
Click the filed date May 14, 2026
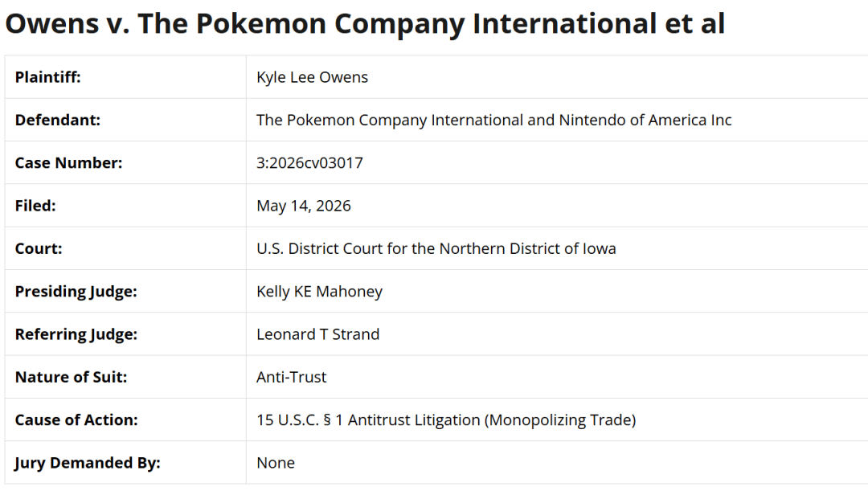pos(303,206)
